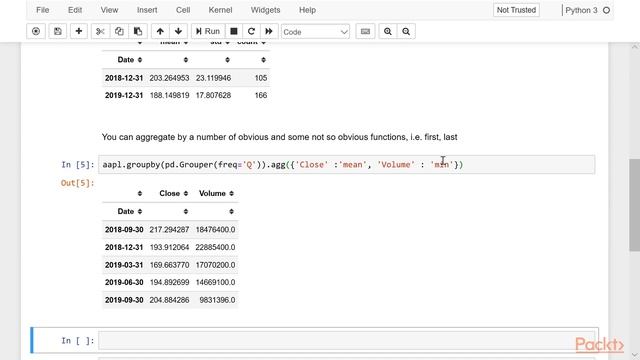Screen dimensions: 640x360
Task: Cut selected cells with scissors icon
Action: coord(100,31)
